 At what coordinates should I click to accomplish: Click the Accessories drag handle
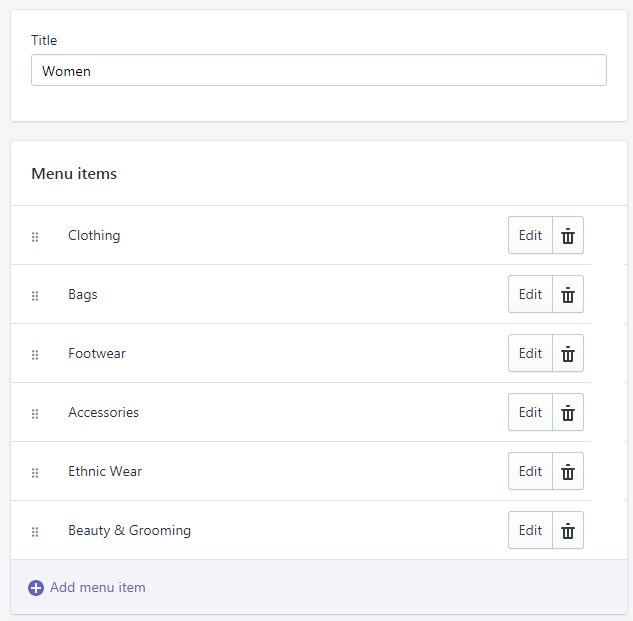35,414
